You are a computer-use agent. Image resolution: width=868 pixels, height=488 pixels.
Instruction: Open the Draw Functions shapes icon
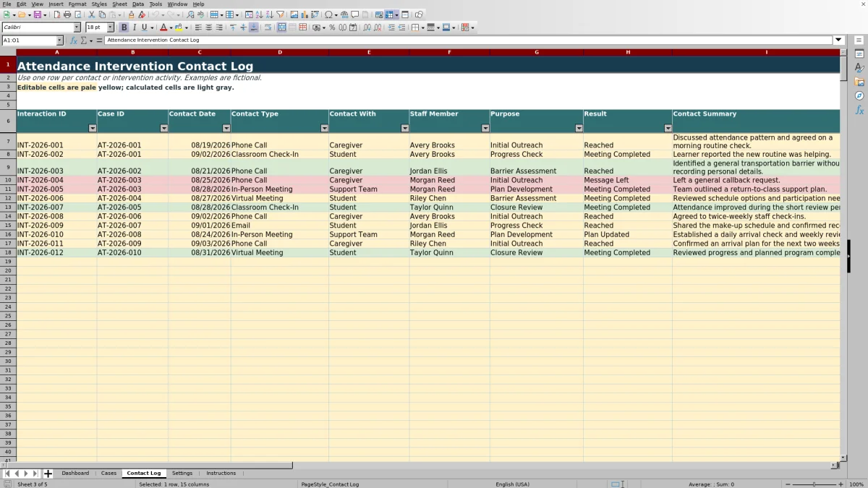click(x=419, y=14)
